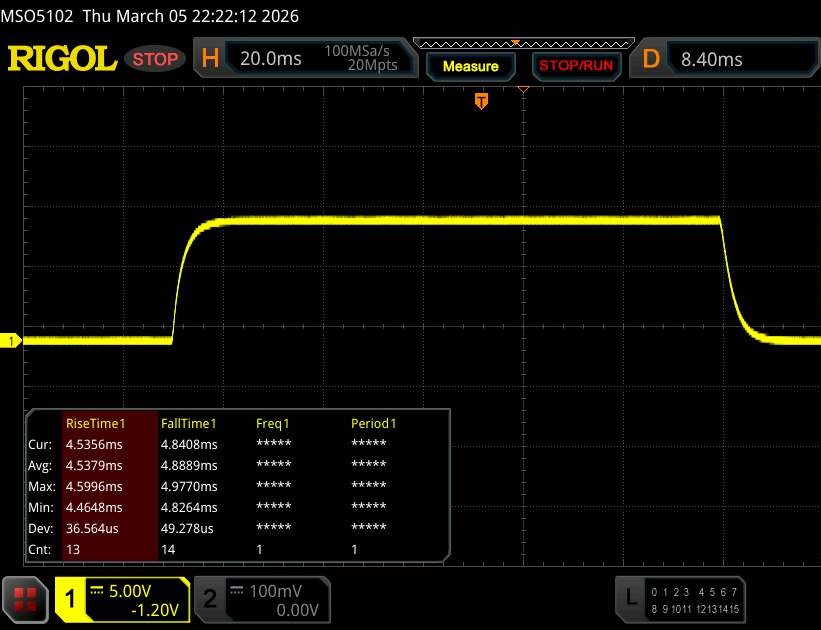This screenshot has width=821, height=630.
Task: Click the red STOP status badge
Action: tap(155, 59)
